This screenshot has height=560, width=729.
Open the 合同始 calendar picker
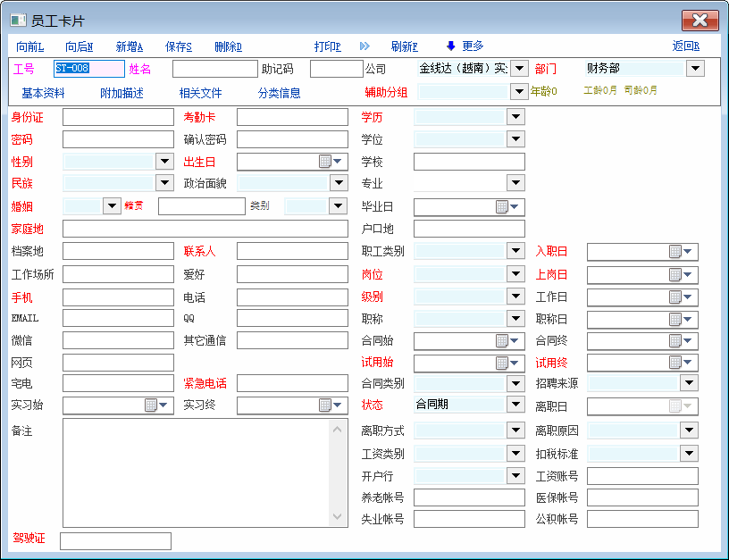coord(502,340)
